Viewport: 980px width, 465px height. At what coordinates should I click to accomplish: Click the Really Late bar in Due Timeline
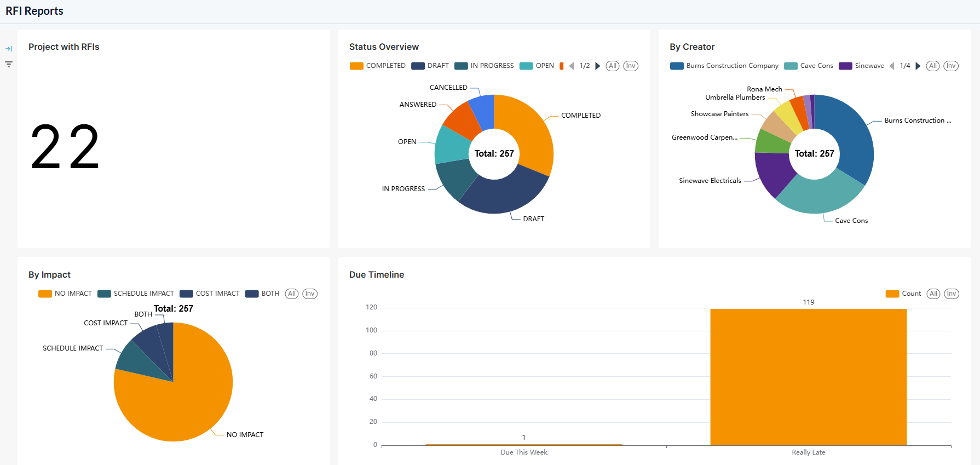click(x=808, y=377)
